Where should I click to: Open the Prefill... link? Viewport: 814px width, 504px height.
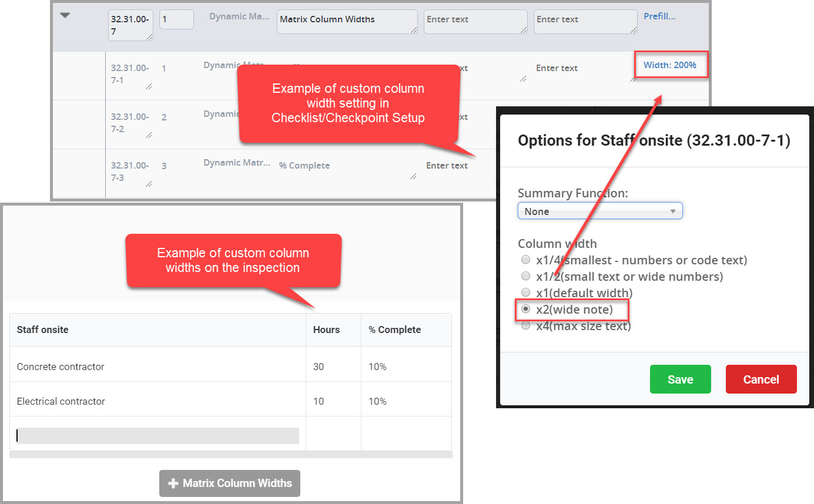pyautogui.click(x=659, y=16)
